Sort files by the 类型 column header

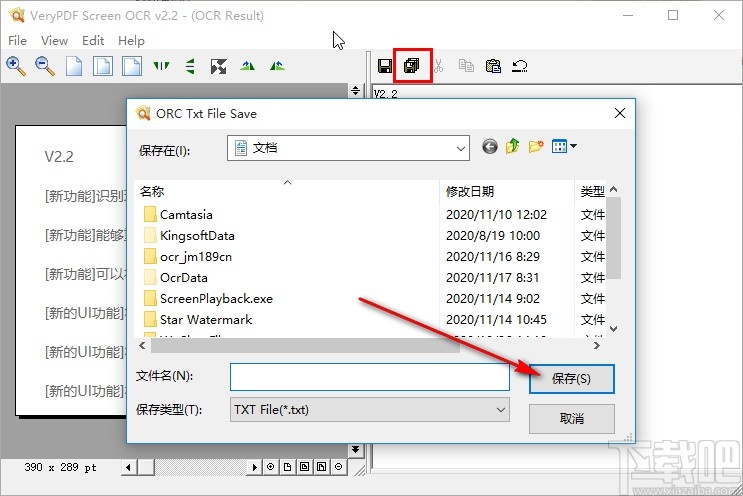coord(590,191)
